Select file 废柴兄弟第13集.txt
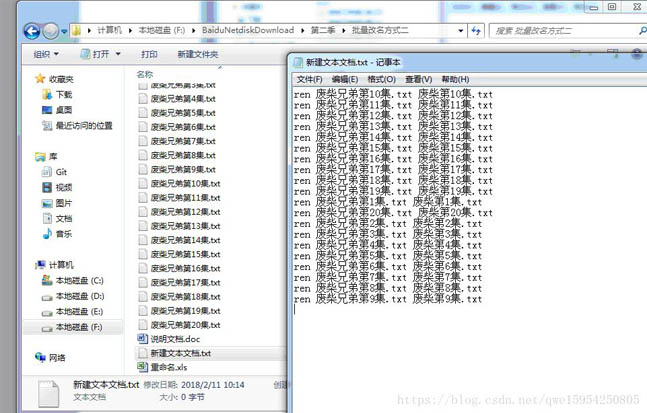The image size is (647, 413). pos(179,226)
